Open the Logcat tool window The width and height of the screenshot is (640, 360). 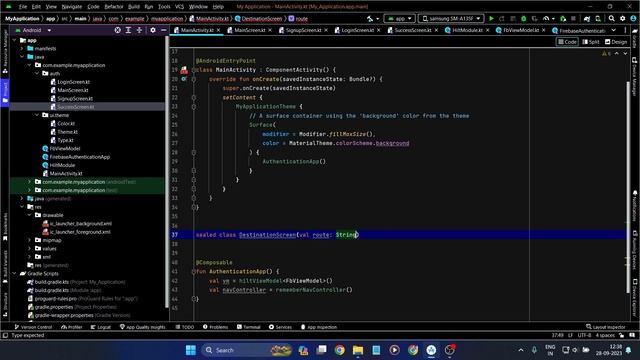pyautogui.click(x=101, y=327)
